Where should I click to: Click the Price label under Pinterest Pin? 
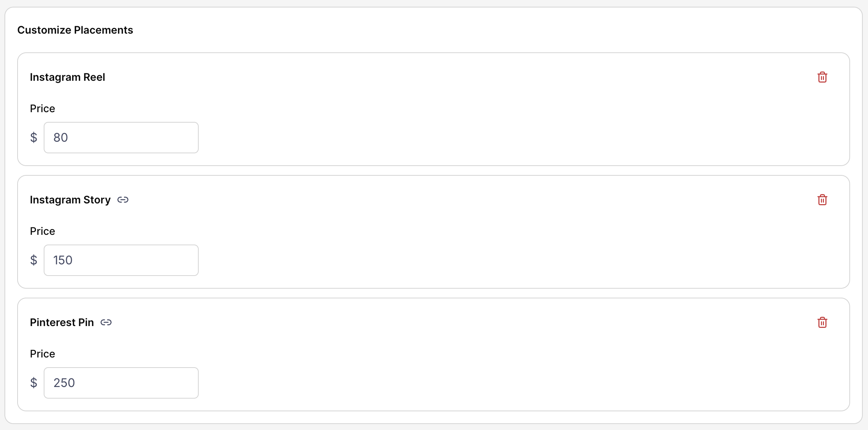(x=42, y=353)
